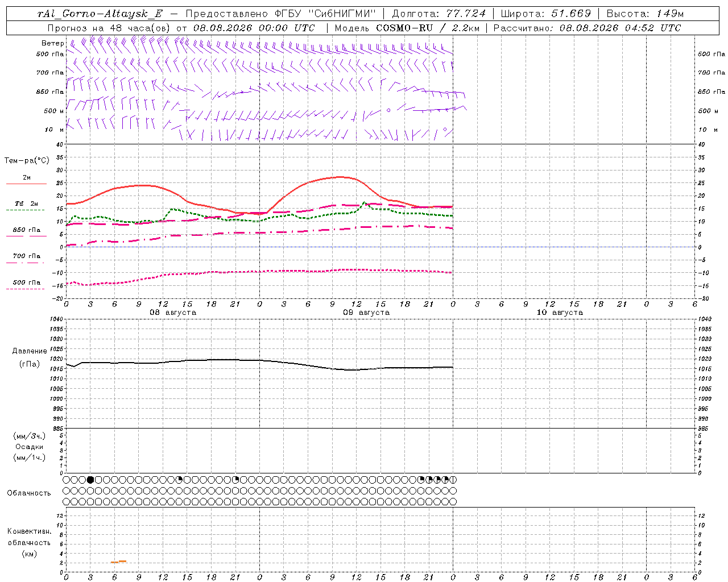
Task: Click the Конвективн. облачность panel label
Action: pos(29,542)
